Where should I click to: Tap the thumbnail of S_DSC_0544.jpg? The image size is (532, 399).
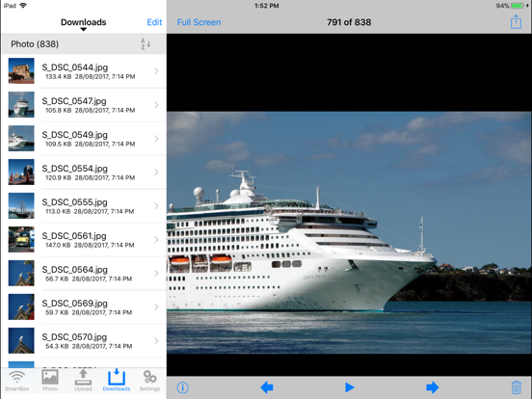[x=21, y=70]
